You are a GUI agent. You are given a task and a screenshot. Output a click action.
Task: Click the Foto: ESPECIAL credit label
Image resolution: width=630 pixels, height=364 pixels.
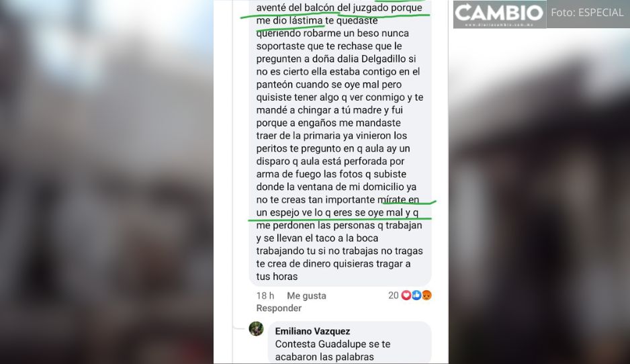pos(587,13)
